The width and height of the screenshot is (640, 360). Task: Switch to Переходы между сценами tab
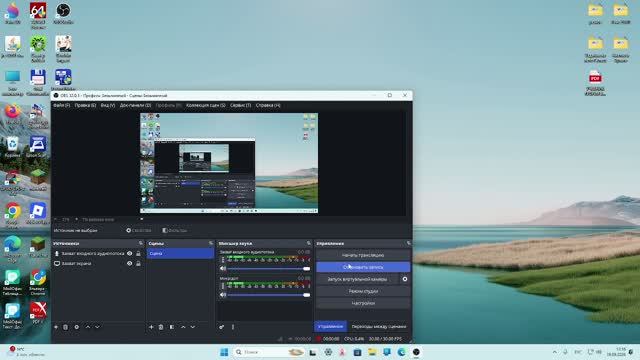(x=379, y=327)
